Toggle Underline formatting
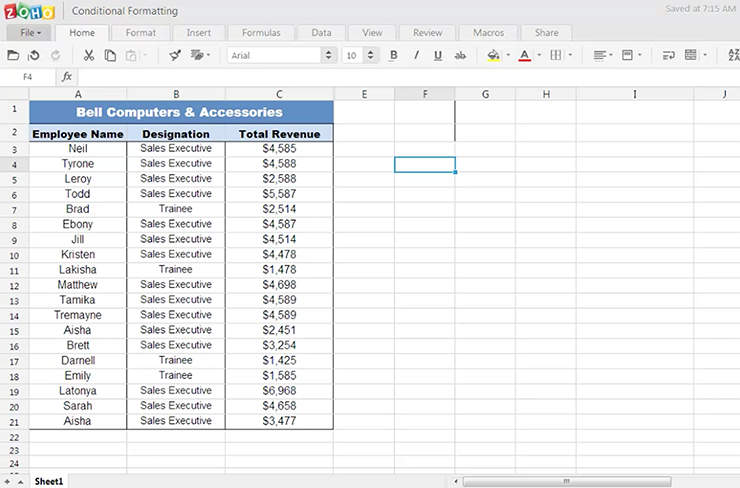740x488 pixels. coord(437,55)
